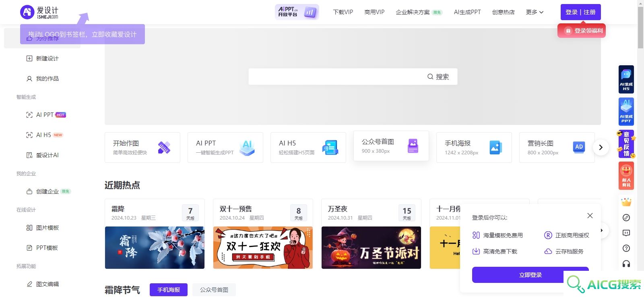Screen dimensions: 644x297
Task: Click the 近期热点 heading
Action: pos(122,185)
